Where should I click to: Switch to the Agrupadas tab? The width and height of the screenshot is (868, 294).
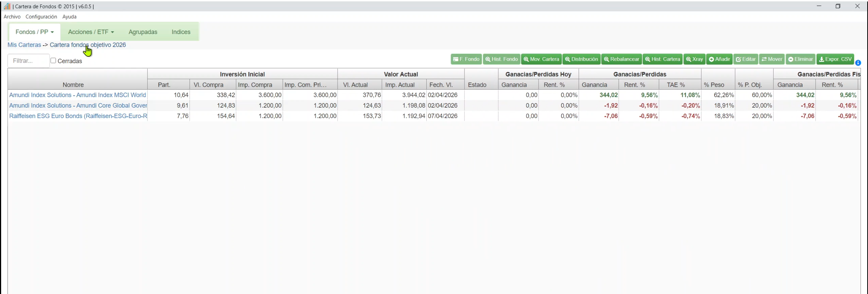(x=143, y=32)
